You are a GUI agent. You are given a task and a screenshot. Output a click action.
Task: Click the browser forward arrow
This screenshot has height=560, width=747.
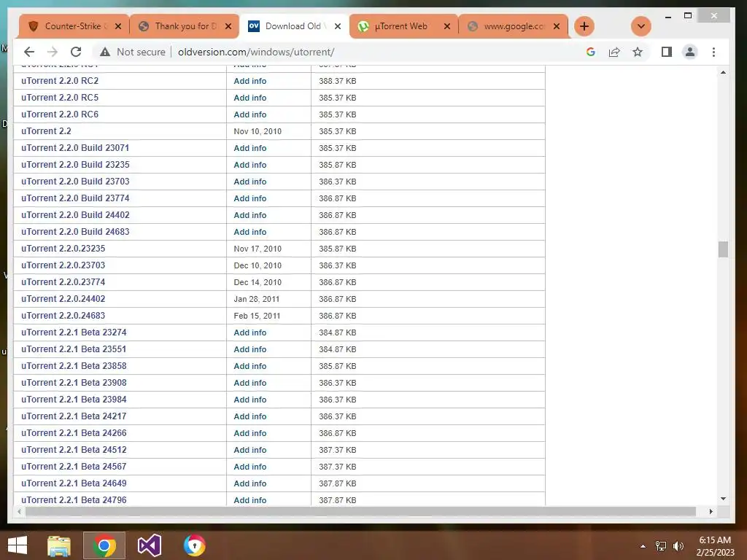tap(53, 52)
